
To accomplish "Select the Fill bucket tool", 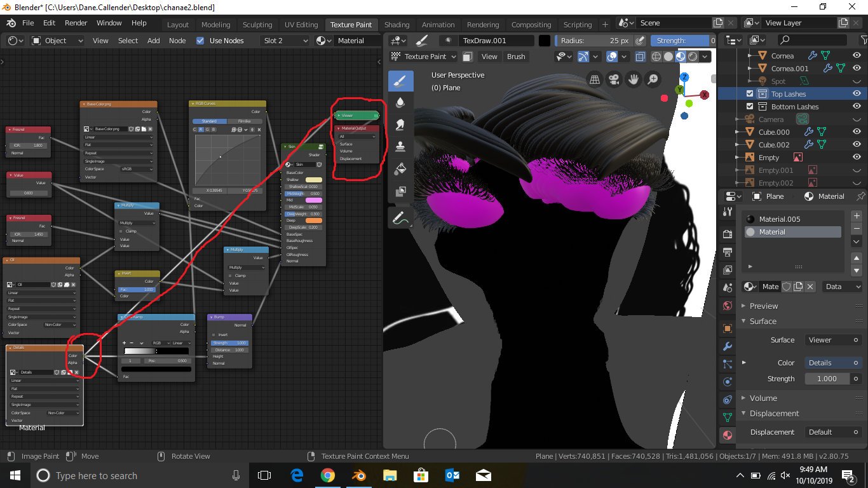I will (x=400, y=169).
